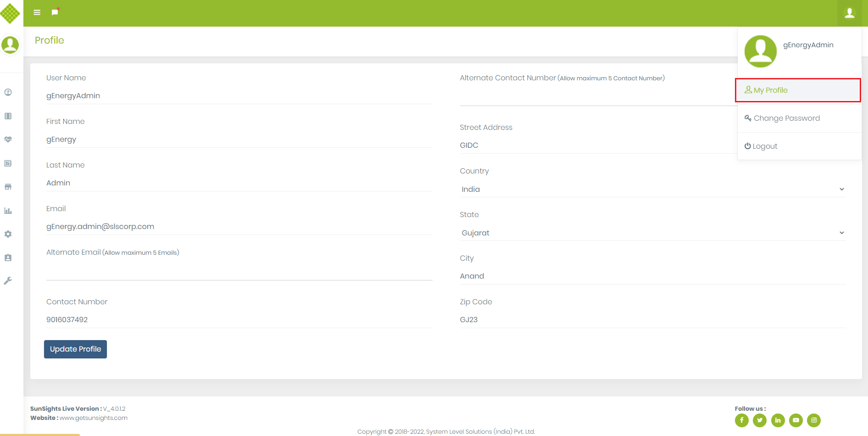This screenshot has height=436, width=868.
Task: Open the chat notifications icon
Action: tap(55, 12)
